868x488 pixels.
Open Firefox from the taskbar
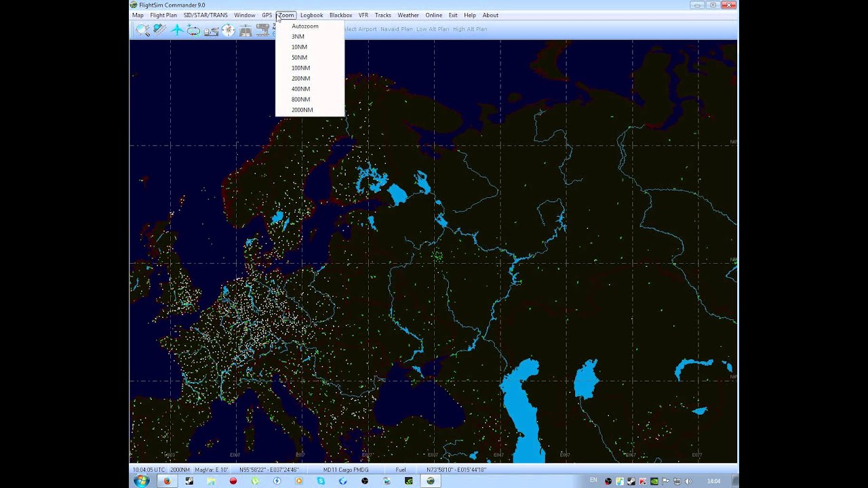pyautogui.click(x=167, y=481)
